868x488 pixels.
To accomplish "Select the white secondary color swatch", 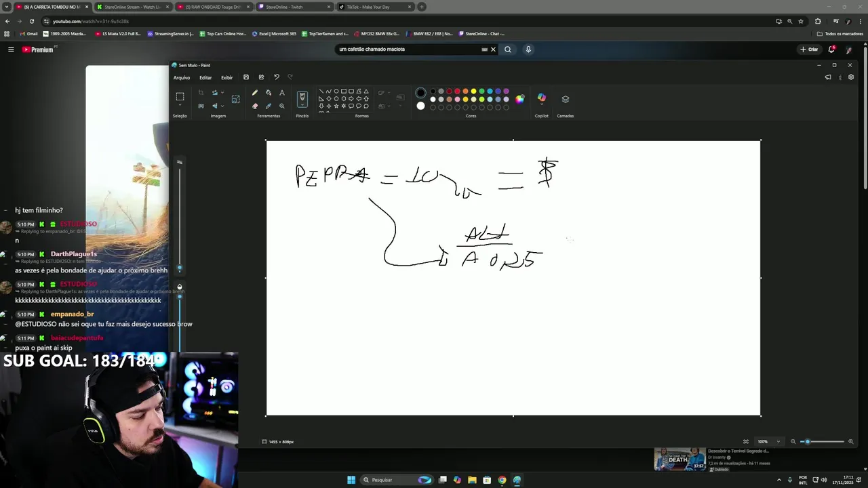I will point(421,106).
